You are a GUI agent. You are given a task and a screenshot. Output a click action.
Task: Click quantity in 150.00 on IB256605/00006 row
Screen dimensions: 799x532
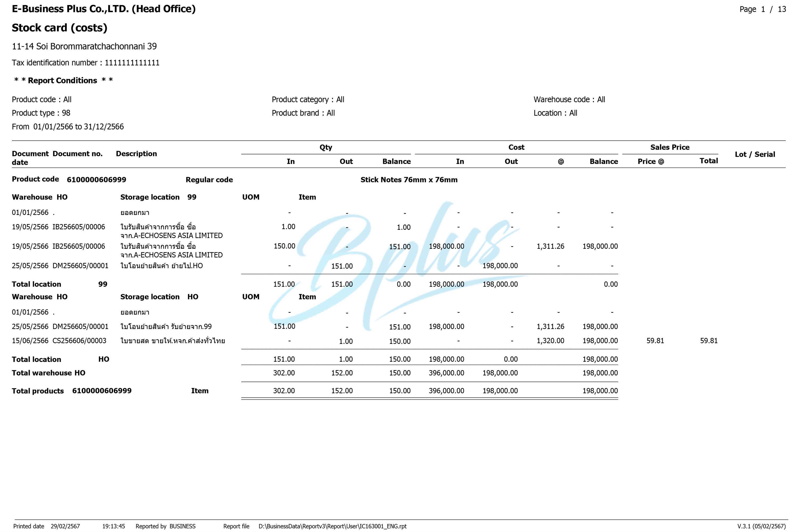[284, 246]
